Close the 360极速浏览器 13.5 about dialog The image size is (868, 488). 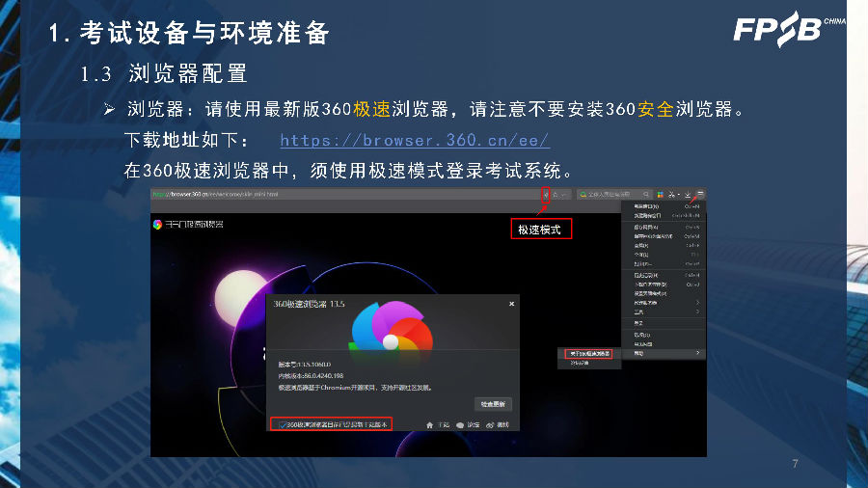(511, 304)
